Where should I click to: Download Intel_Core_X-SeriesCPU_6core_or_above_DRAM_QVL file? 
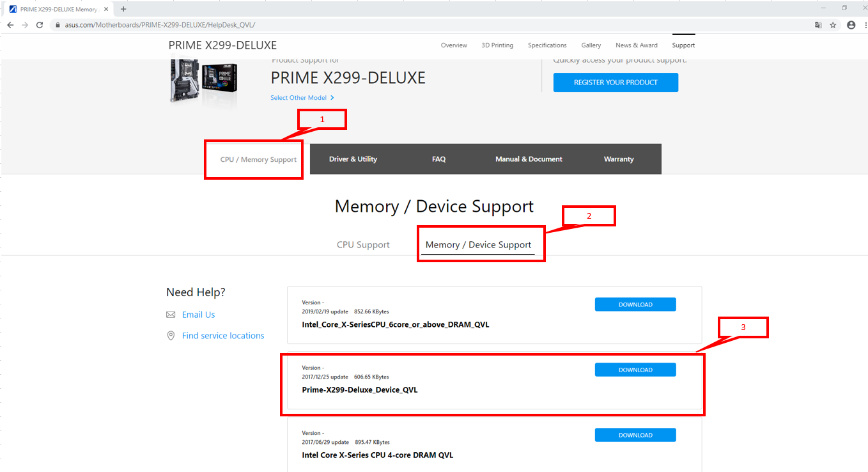click(635, 304)
